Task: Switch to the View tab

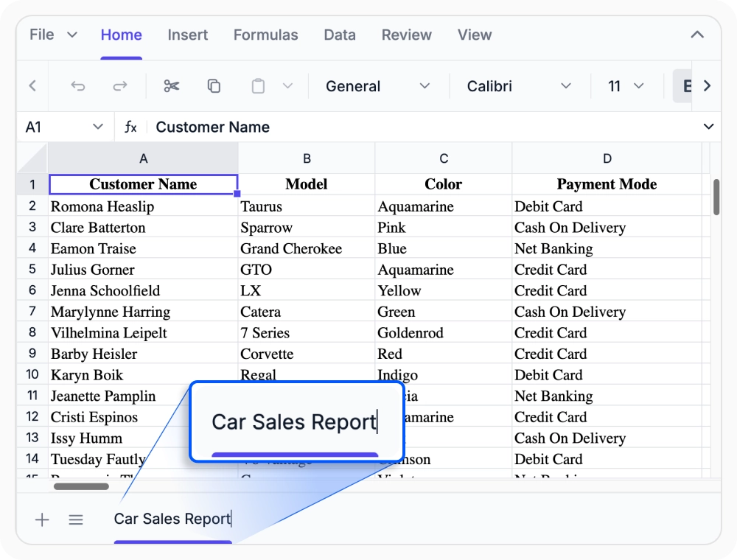Action: [475, 35]
